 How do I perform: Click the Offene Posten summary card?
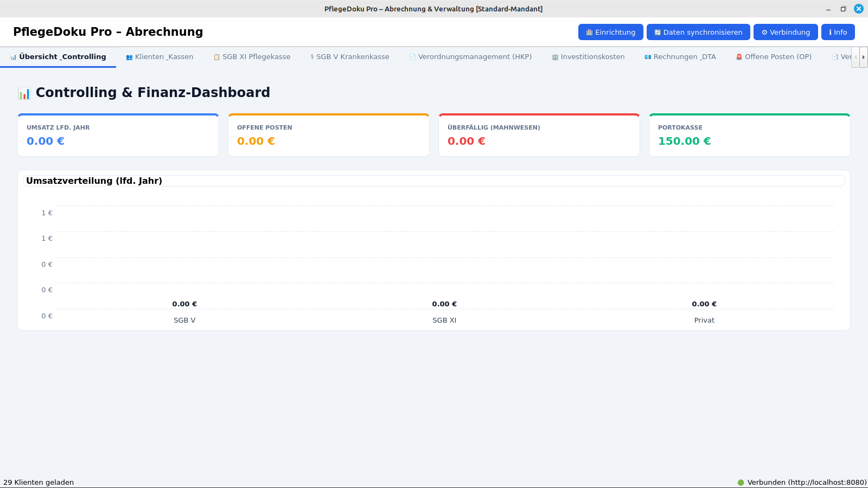click(x=329, y=136)
